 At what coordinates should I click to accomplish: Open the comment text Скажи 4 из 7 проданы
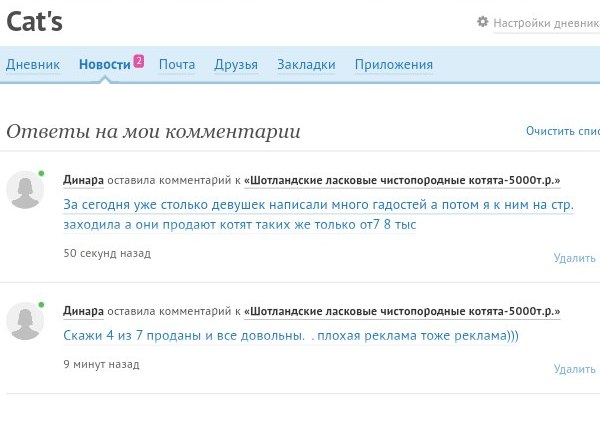coord(291,336)
